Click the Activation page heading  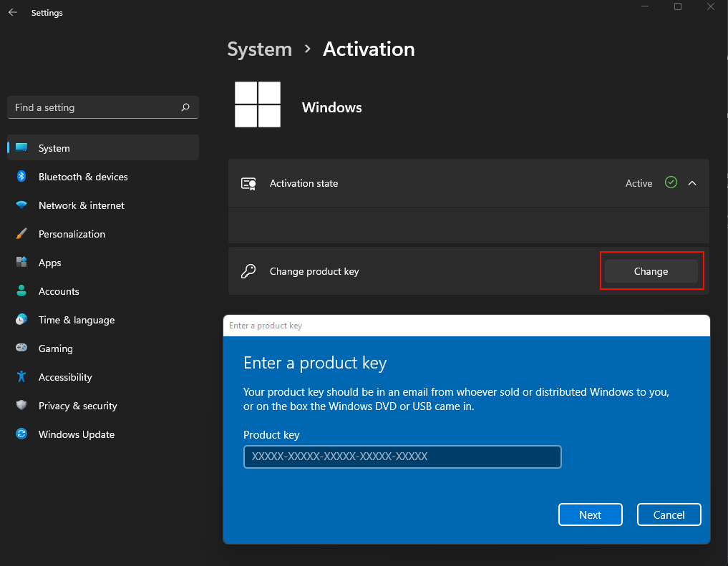pyautogui.click(x=369, y=49)
